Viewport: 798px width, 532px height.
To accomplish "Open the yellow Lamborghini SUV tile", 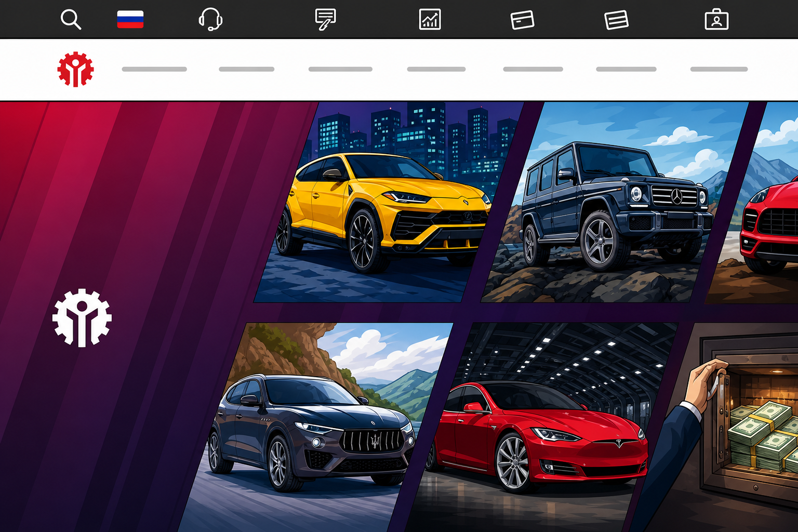I will click(x=389, y=202).
